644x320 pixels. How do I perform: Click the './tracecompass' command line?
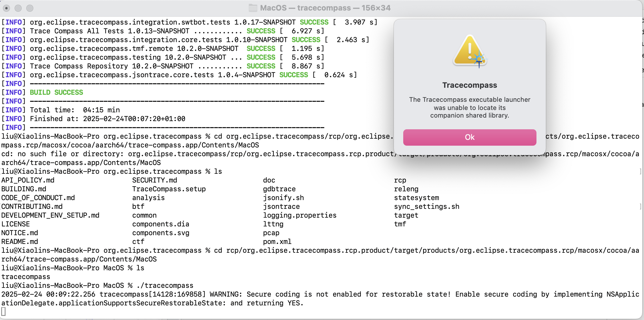pyautogui.click(x=97, y=285)
